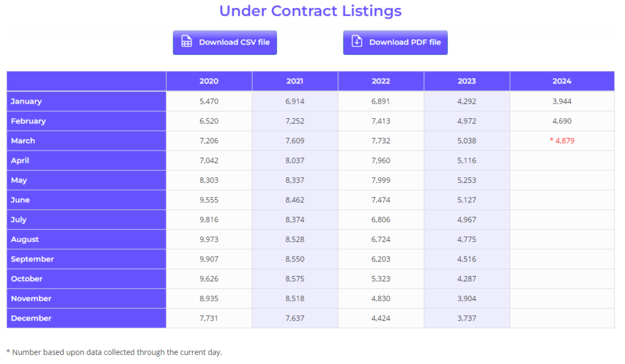625x364 pixels.
Task: Select the 2021 column header
Action: click(x=295, y=81)
